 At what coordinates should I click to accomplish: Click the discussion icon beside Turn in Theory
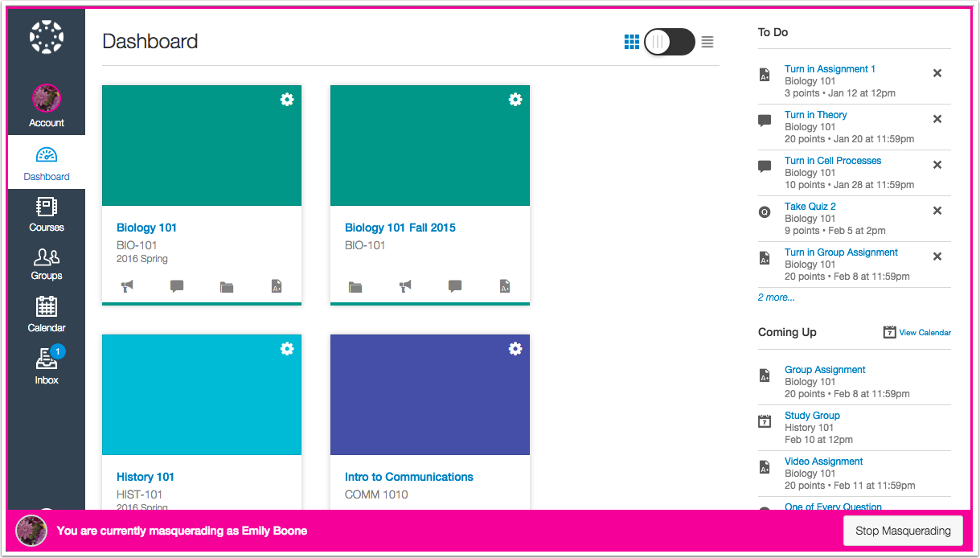click(765, 121)
